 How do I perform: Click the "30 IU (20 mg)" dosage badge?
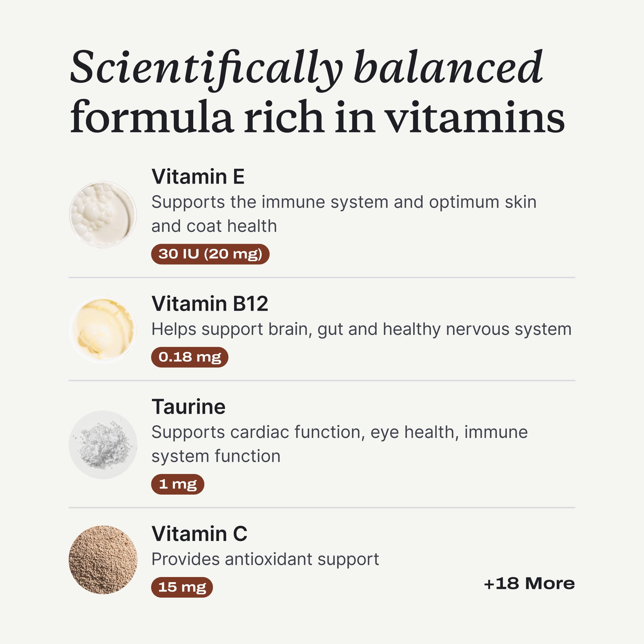[210, 254]
